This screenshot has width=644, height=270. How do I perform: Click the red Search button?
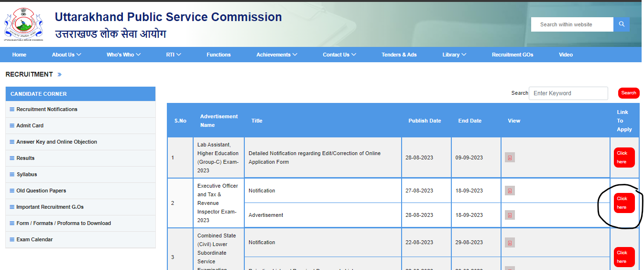coord(629,93)
